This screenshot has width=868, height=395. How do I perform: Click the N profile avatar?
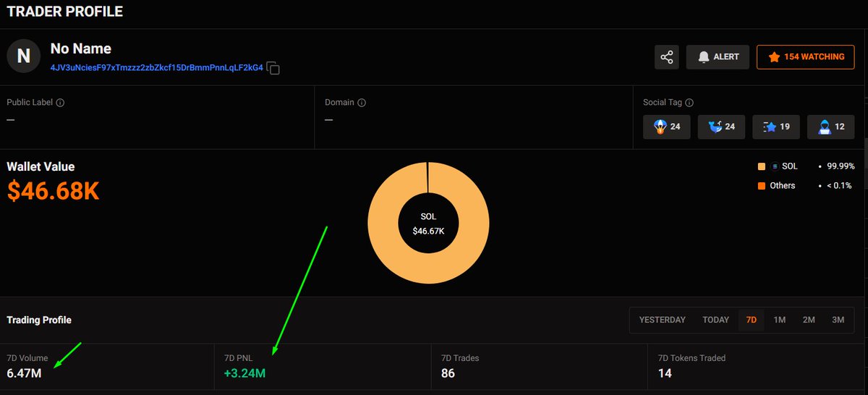24,56
